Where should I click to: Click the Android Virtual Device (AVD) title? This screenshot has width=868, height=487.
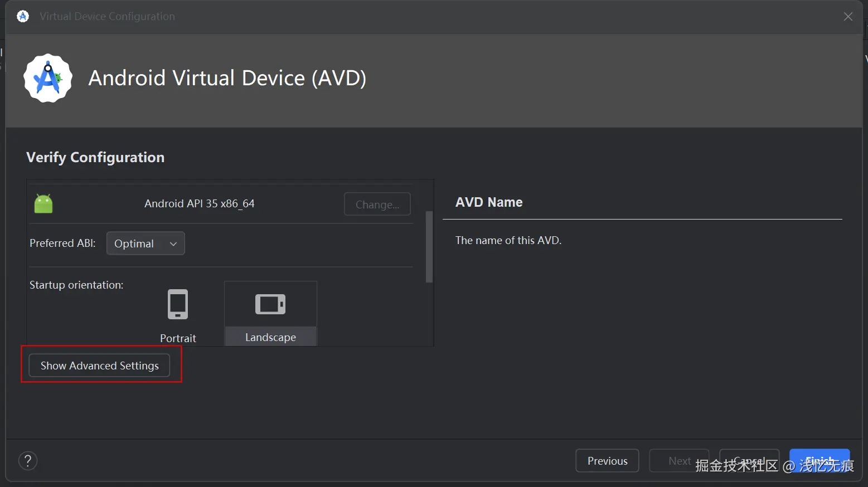point(227,78)
